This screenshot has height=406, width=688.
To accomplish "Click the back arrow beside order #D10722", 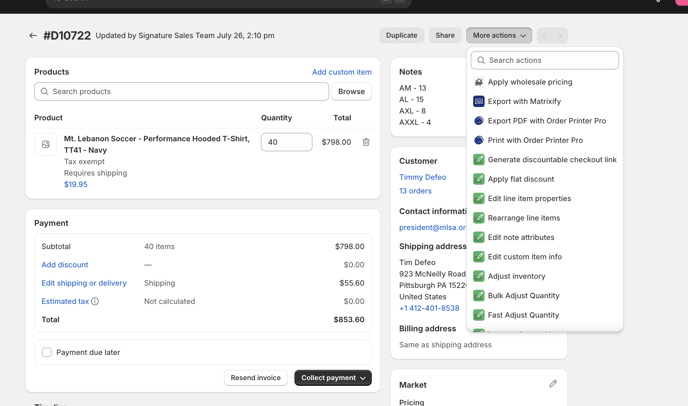I will point(33,36).
